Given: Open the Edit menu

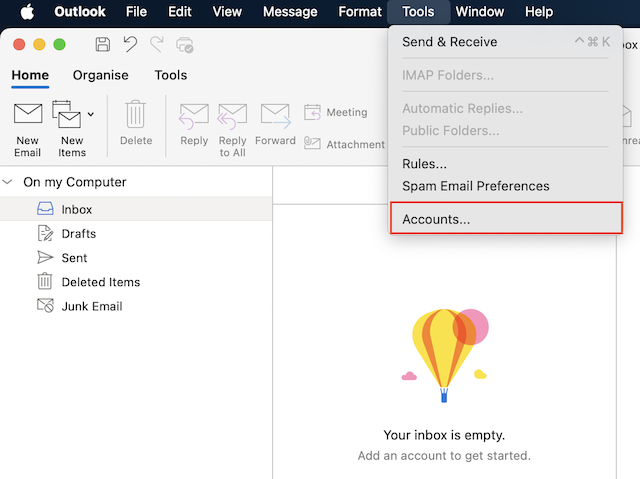Looking at the screenshot, I should [x=180, y=12].
